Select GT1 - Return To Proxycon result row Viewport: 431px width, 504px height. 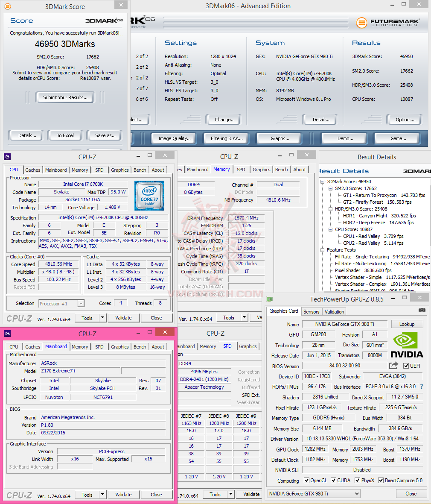[384, 195]
